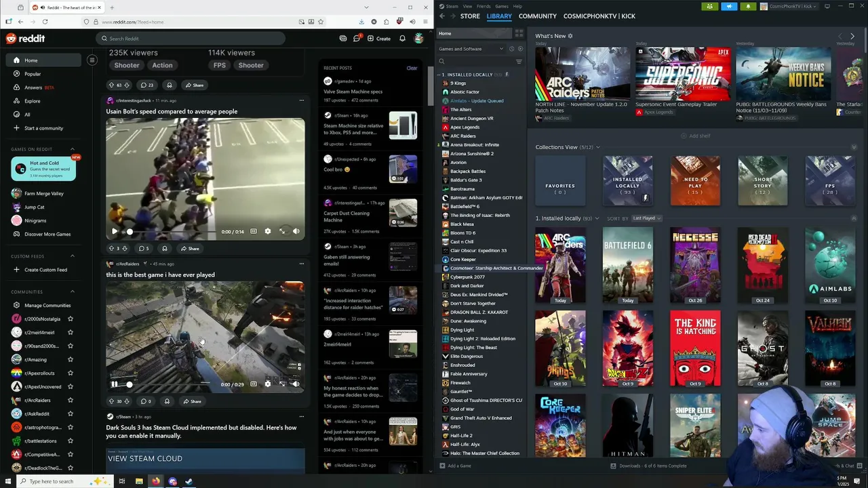Open Manage Communities in Reddit
868x488 pixels.
click(42, 306)
